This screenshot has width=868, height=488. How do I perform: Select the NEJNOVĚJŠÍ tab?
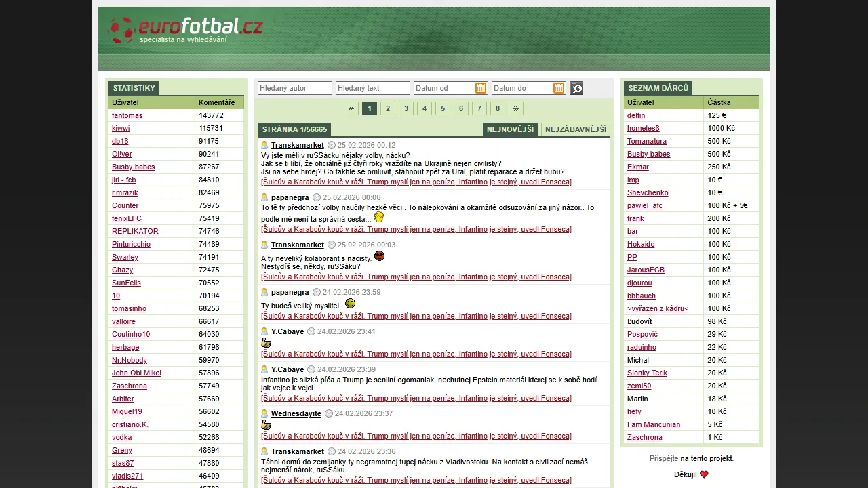[510, 129]
